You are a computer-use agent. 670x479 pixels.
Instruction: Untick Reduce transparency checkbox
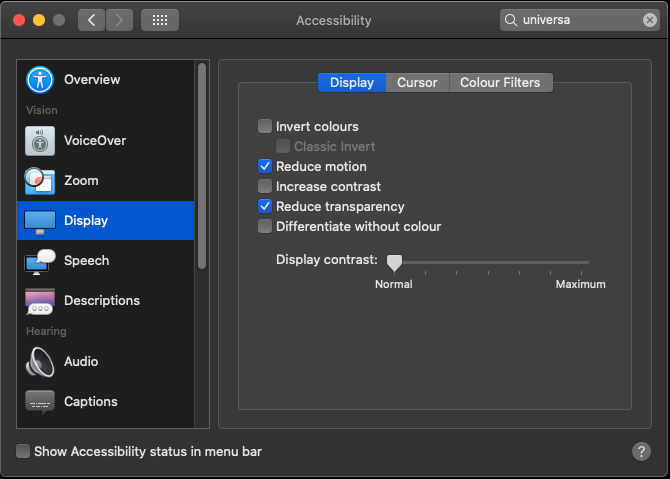pyautogui.click(x=265, y=206)
